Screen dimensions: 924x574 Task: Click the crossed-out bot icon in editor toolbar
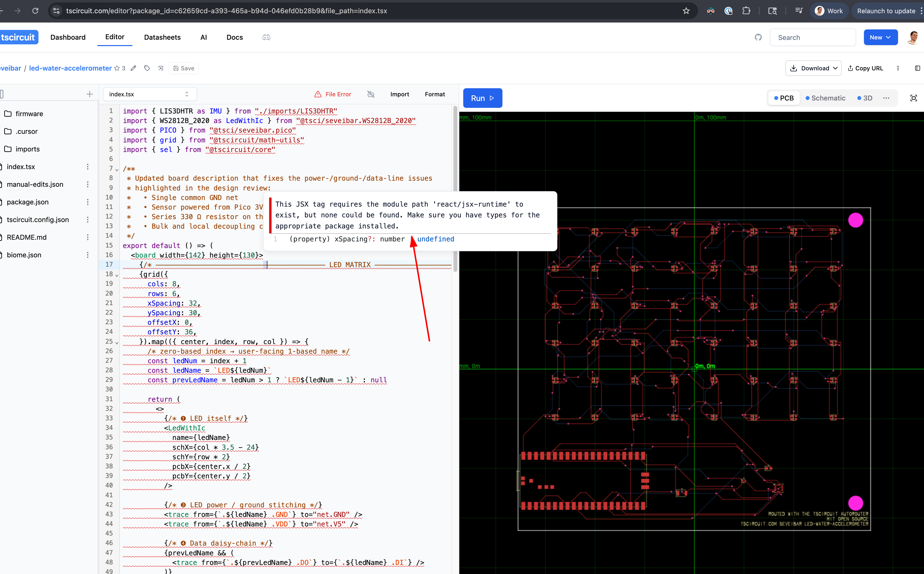(371, 94)
